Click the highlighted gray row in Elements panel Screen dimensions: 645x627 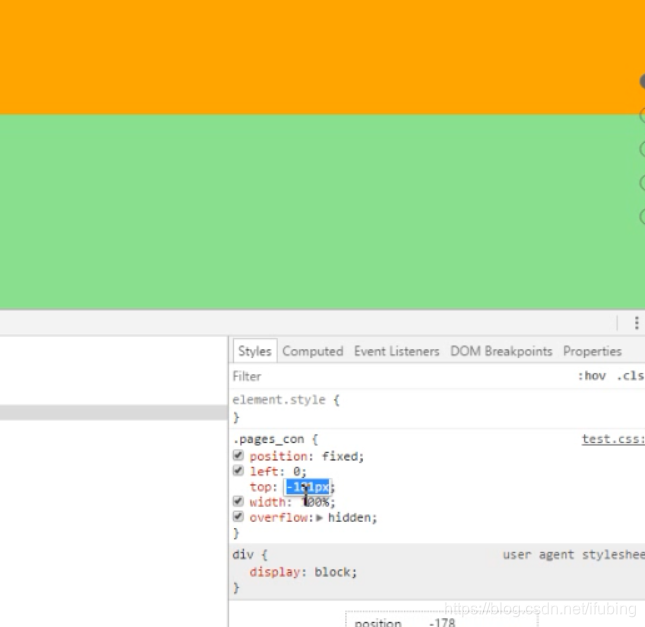(114, 413)
